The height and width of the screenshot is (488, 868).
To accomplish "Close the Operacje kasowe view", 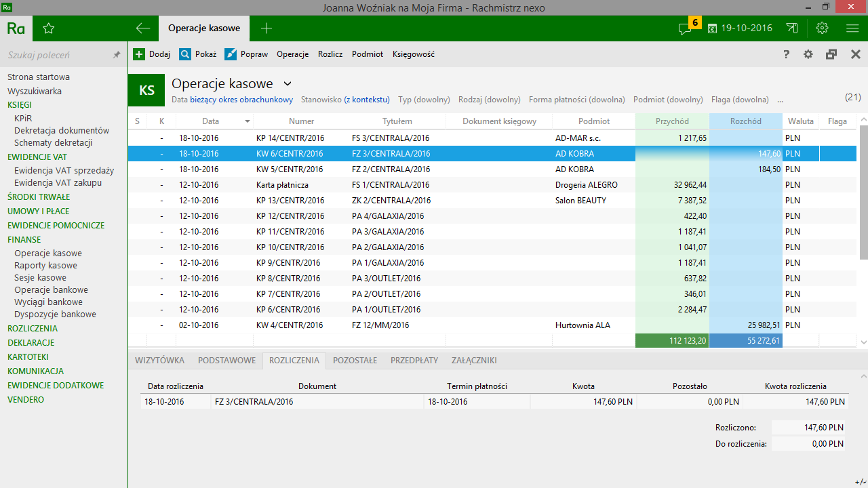I will click(856, 54).
